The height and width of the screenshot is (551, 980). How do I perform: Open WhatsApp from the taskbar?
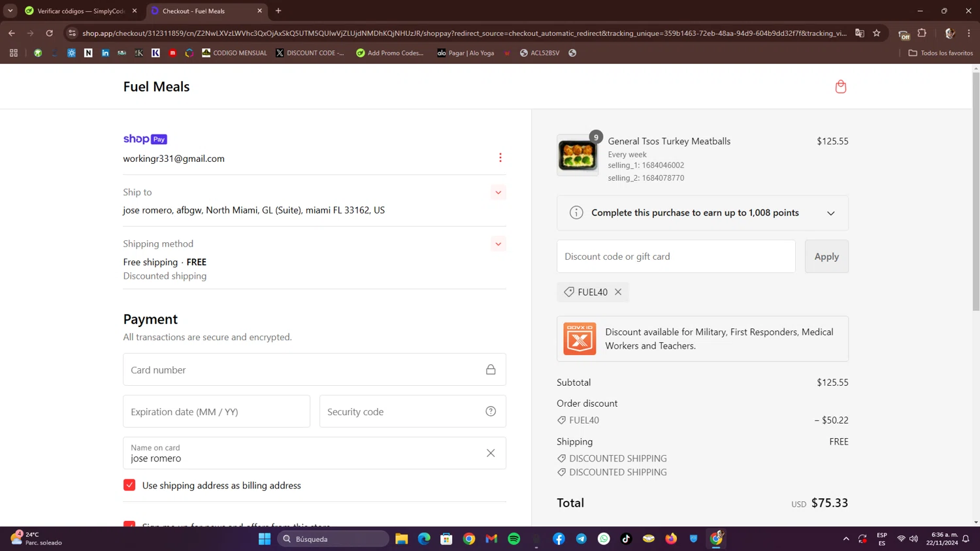tap(604, 539)
